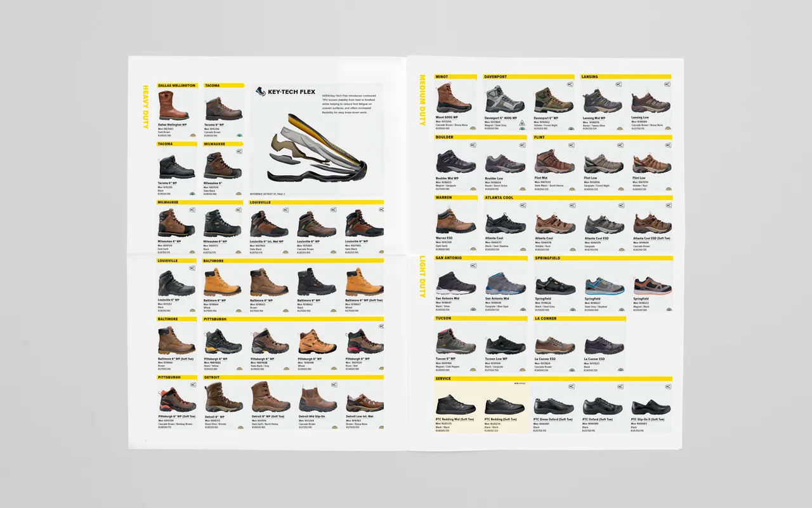Click the "MEDIUM DUTY" vertical section label
The height and width of the screenshot is (508, 812).
[x=422, y=100]
